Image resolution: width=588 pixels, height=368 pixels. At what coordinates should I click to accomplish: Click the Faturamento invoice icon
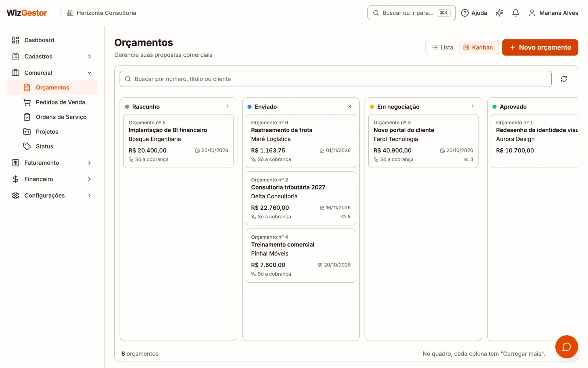point(15,163)
